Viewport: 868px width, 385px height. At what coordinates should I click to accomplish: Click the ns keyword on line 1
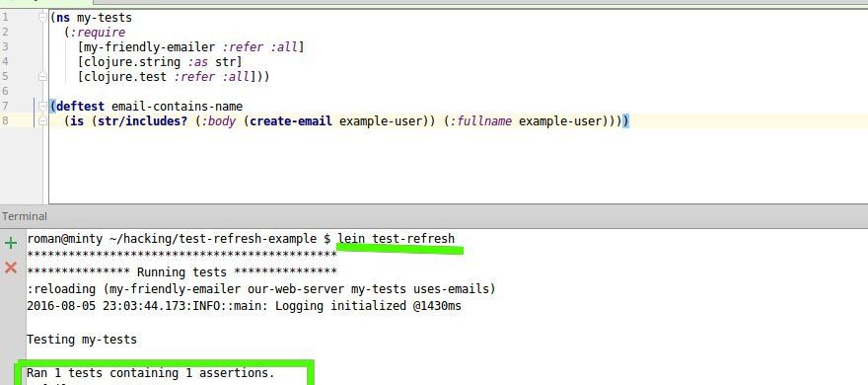coord(64,18)
